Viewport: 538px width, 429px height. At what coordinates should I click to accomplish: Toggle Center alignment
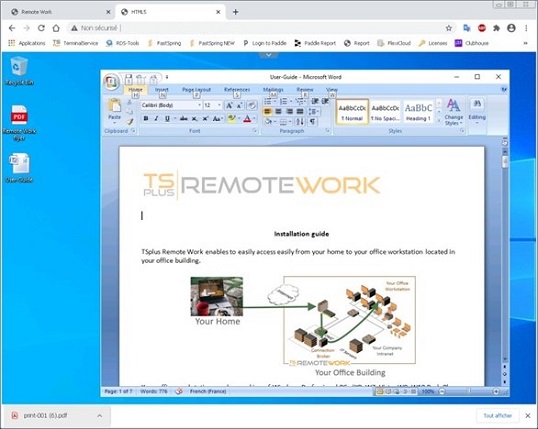tap(279, 112)
